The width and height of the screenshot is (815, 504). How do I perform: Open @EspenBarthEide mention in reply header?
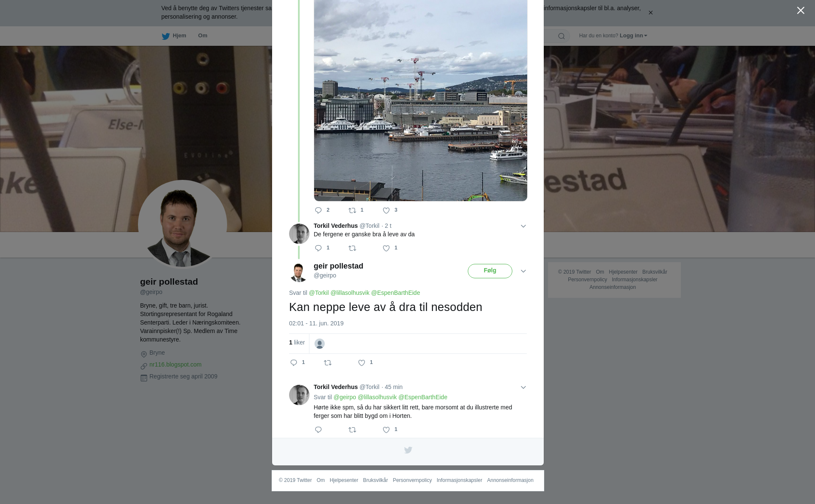(396, 293)
